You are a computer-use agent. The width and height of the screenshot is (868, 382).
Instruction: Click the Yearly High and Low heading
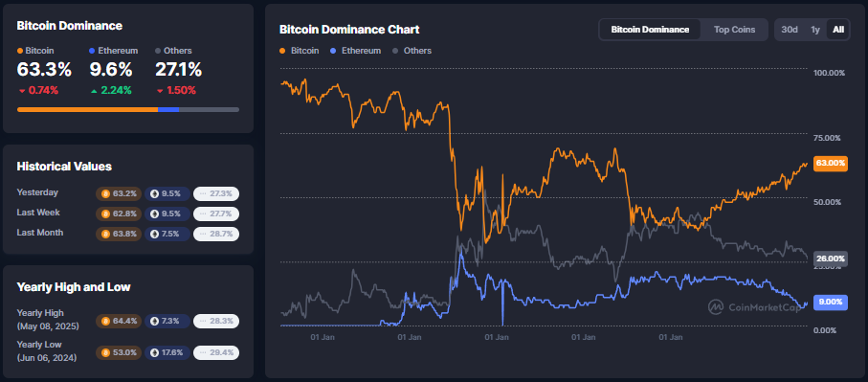pos(74,287)
